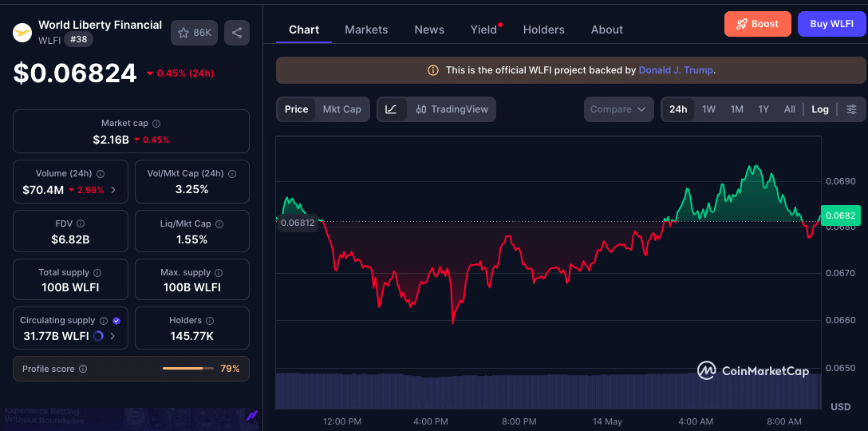Image resolution: width=868 pixels, height=431 pixels.
Task: Open the share icon button
Action: pos(237,33)
